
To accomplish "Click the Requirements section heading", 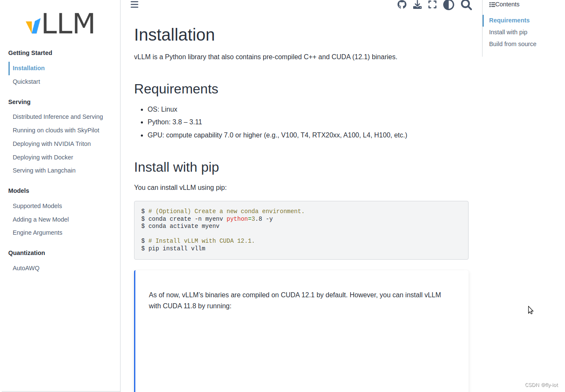I will (176, 89).
